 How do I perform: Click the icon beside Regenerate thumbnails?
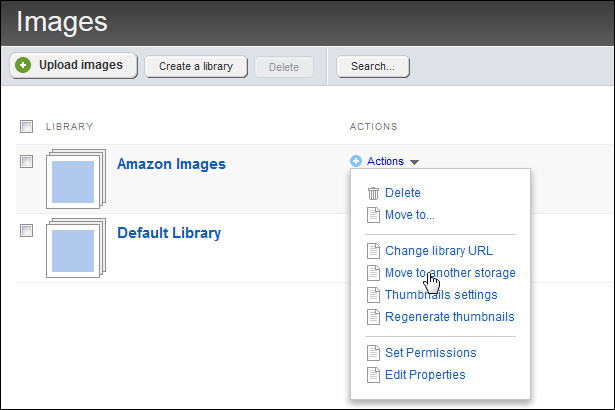pyautogui.click(x=373, y=317)
